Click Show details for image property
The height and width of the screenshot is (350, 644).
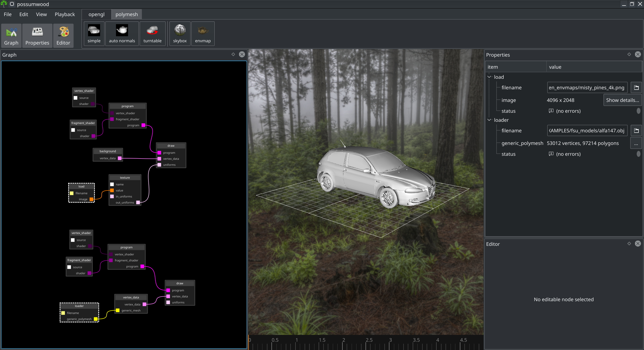point(622,100)
